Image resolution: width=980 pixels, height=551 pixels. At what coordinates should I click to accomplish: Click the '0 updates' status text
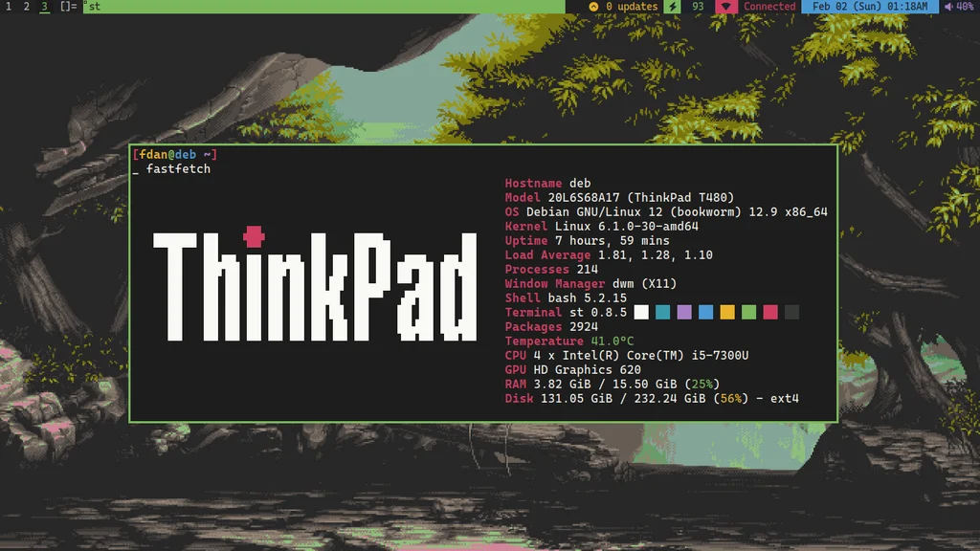(x=632, y=7)
